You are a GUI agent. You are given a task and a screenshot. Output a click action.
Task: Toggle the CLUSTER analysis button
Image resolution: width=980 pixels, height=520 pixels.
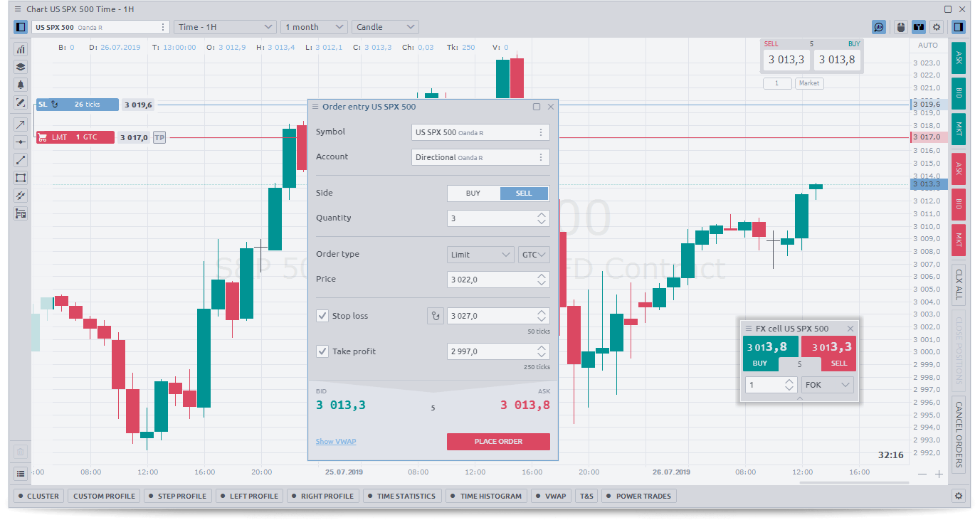(39, 496)
